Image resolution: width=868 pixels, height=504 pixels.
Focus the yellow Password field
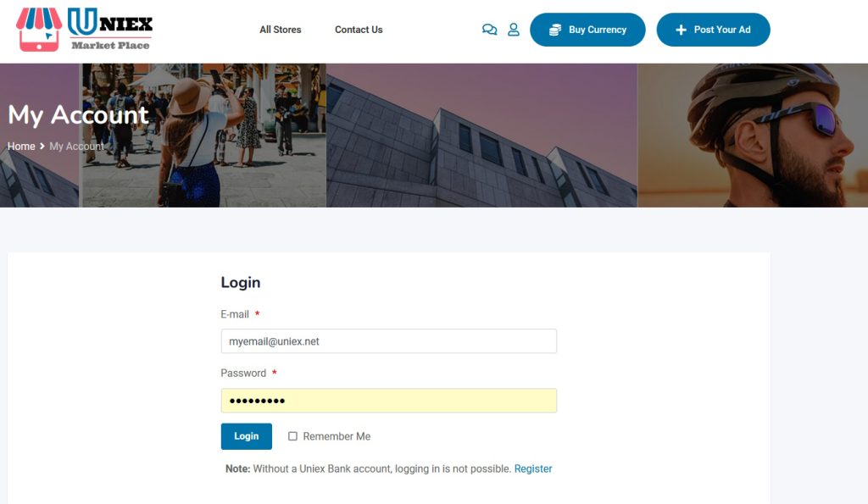(388, 401)
